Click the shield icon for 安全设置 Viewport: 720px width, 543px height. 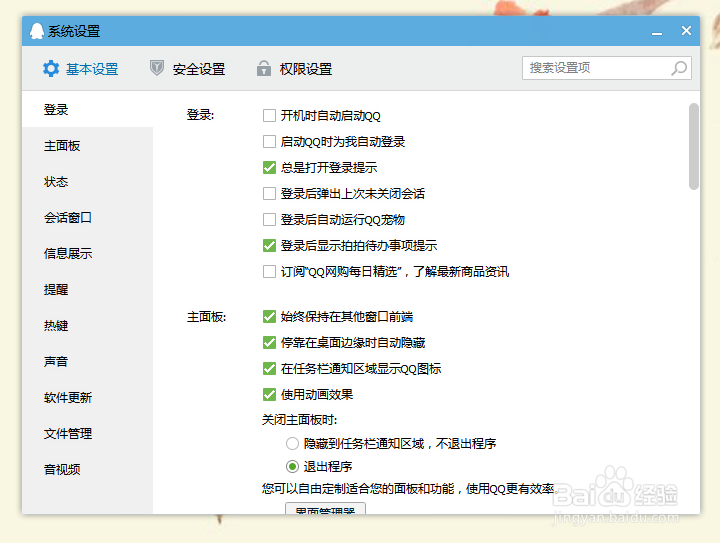157,68
